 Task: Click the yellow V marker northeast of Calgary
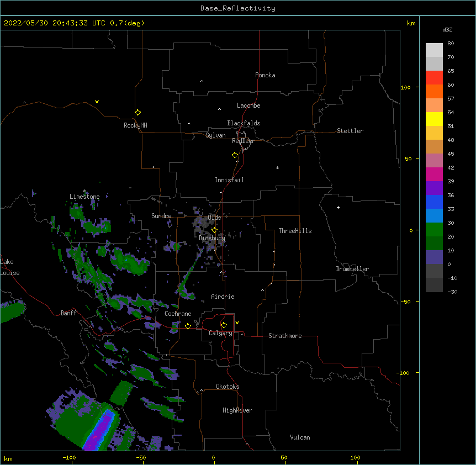(x=237, y=323)
